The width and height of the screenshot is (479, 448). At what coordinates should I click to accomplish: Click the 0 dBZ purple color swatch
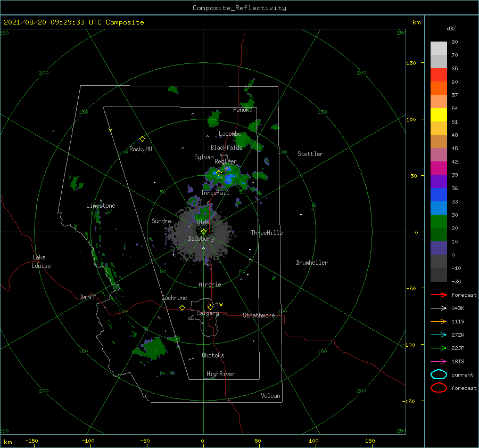(439, 248)
